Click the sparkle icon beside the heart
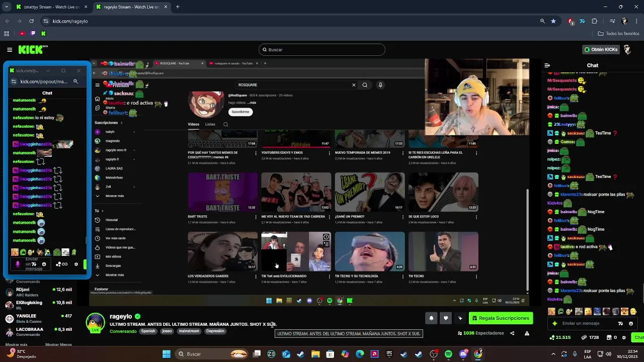This screenshot has height=362, width=644. [460, 318]
